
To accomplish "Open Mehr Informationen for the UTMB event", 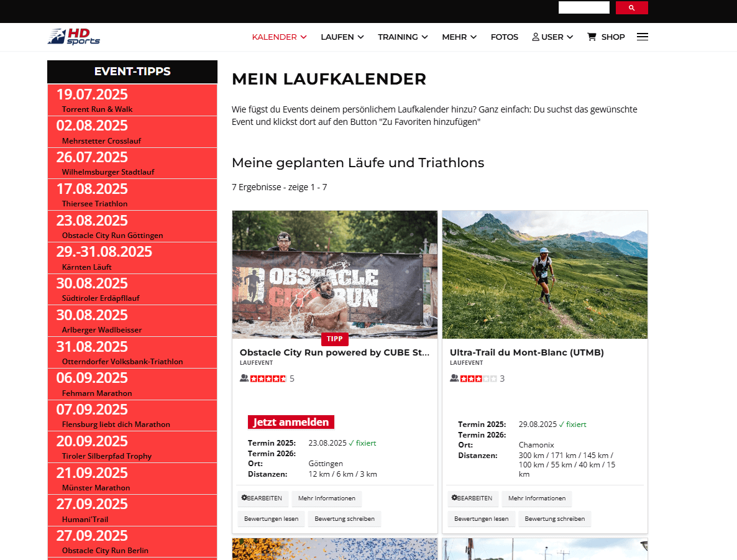I will click(x=536, y=498).
